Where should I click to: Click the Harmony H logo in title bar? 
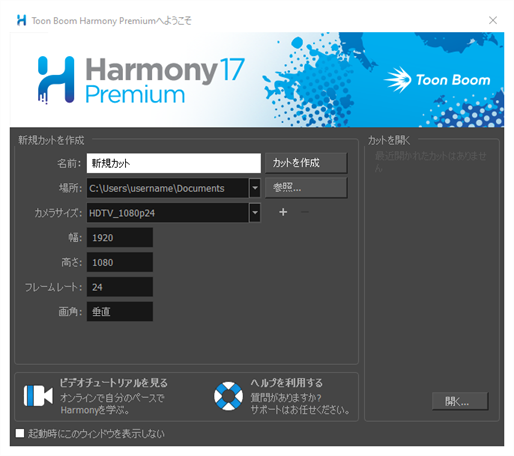click(x=21, y=20)
